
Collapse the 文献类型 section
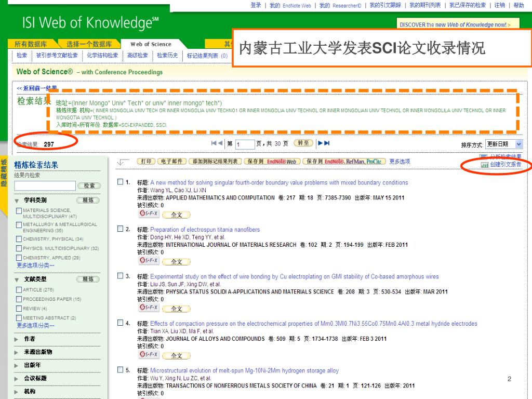tap(17, 280)
